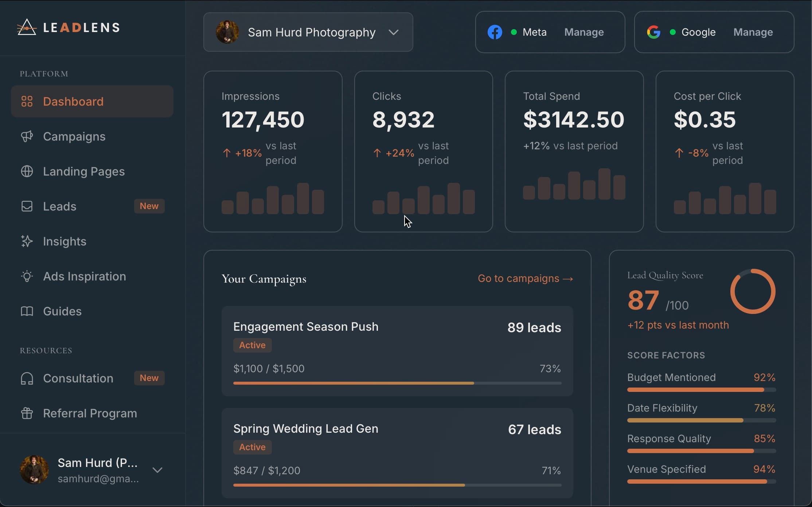Click the Referral Program gift icon
This screenshot has height=507, width=812.
(27, 413)
